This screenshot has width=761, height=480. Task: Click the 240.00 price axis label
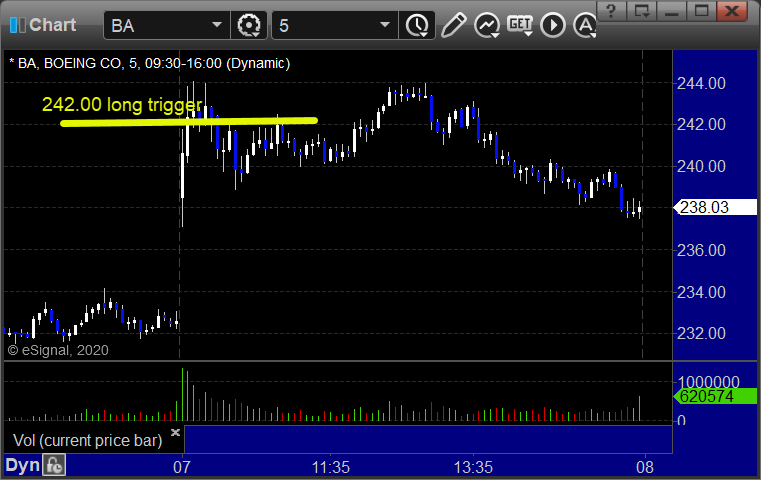701,166
